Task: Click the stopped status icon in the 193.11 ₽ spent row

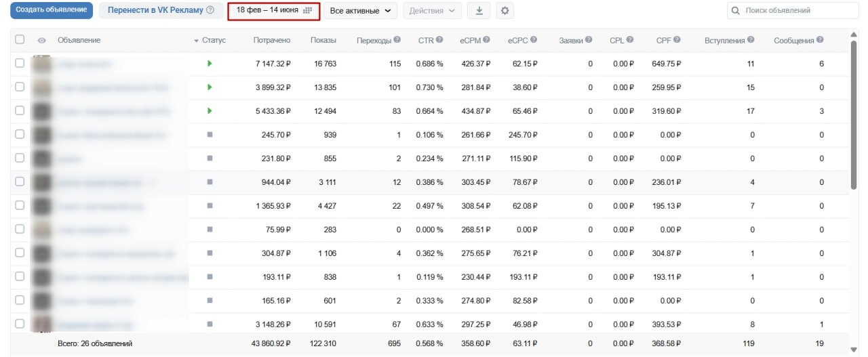Action: click(210, 276)
